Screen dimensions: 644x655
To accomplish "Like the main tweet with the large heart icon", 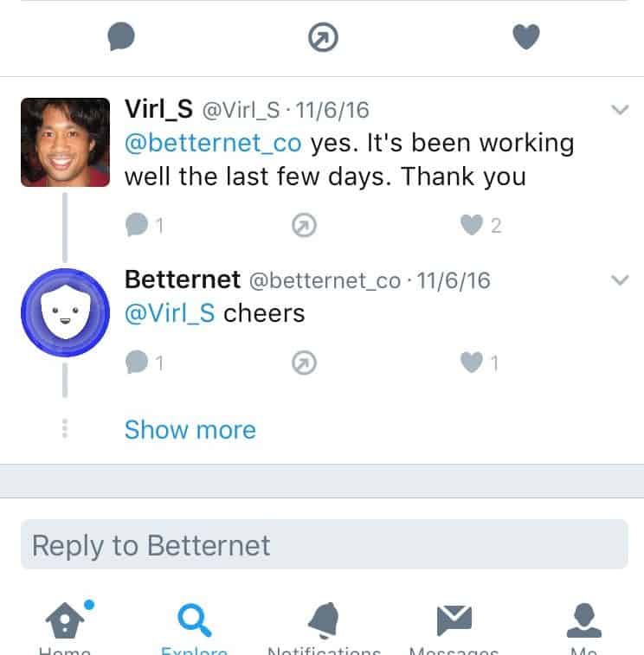I will tap(526, 36).
